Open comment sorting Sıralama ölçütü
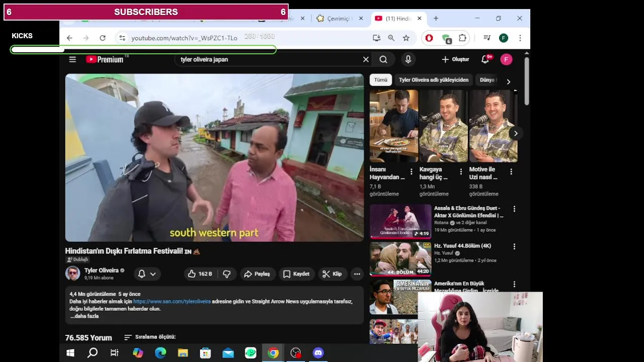This screenshot has height=362, width=644. coord(150,337)
